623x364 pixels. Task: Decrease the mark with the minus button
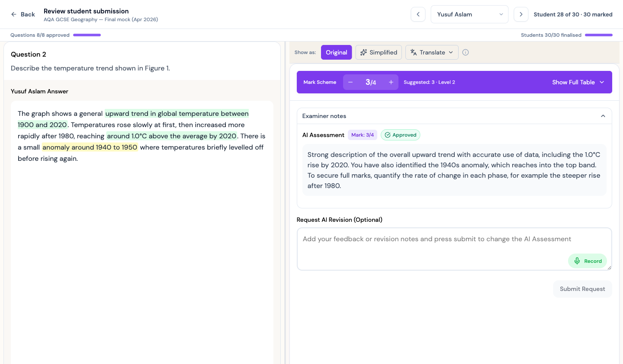(x=350, y=82)
